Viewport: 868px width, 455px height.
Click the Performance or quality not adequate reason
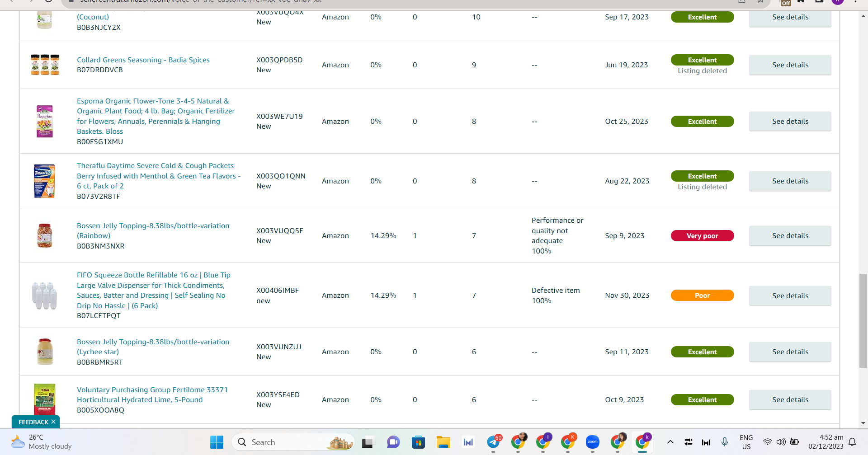[x=557, y=235]
